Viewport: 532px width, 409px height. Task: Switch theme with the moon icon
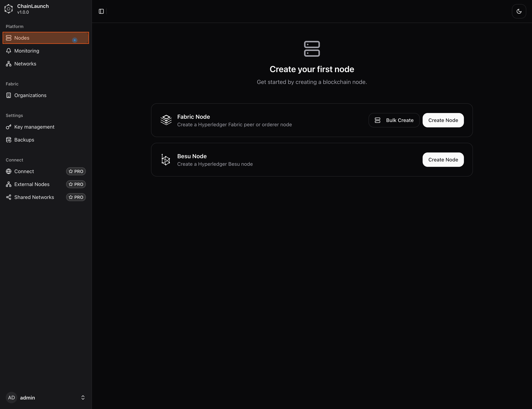click(519, 11)
